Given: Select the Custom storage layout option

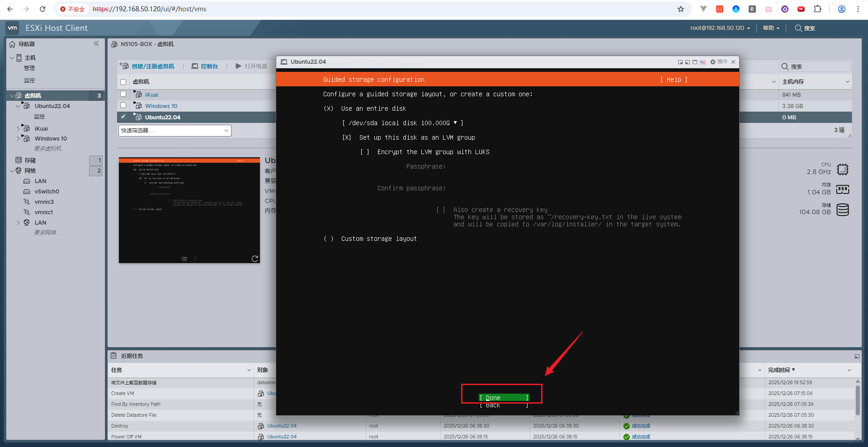Looking at the screenshot, I should click(x=329, y=239).
